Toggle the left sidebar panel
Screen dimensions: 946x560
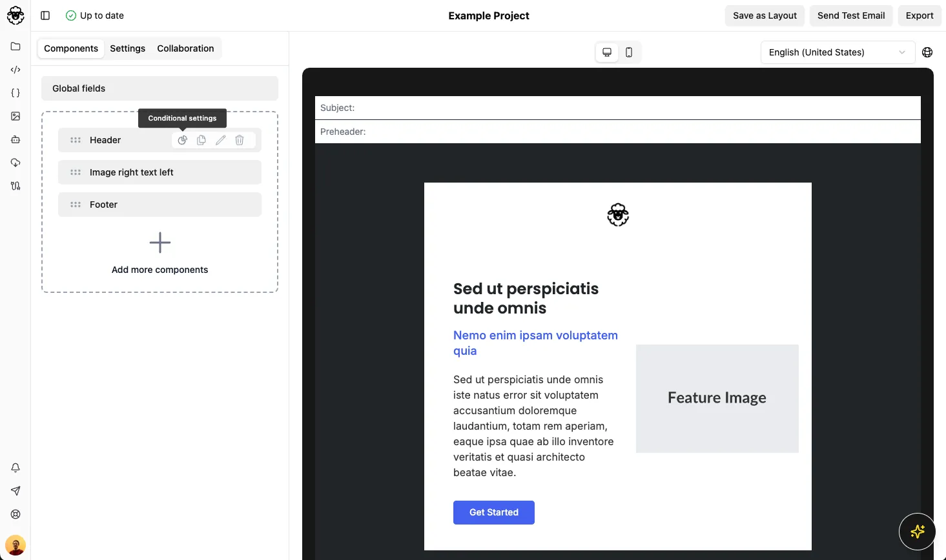click(45, 15)
